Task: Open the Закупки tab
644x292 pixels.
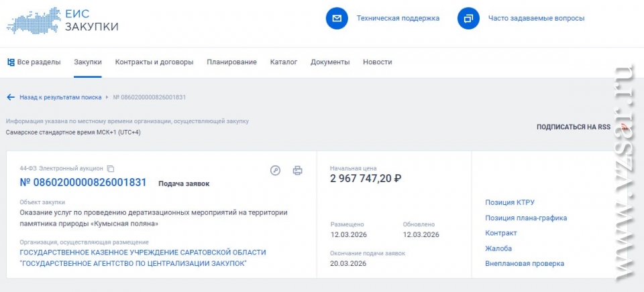Action: coord(88,62)
